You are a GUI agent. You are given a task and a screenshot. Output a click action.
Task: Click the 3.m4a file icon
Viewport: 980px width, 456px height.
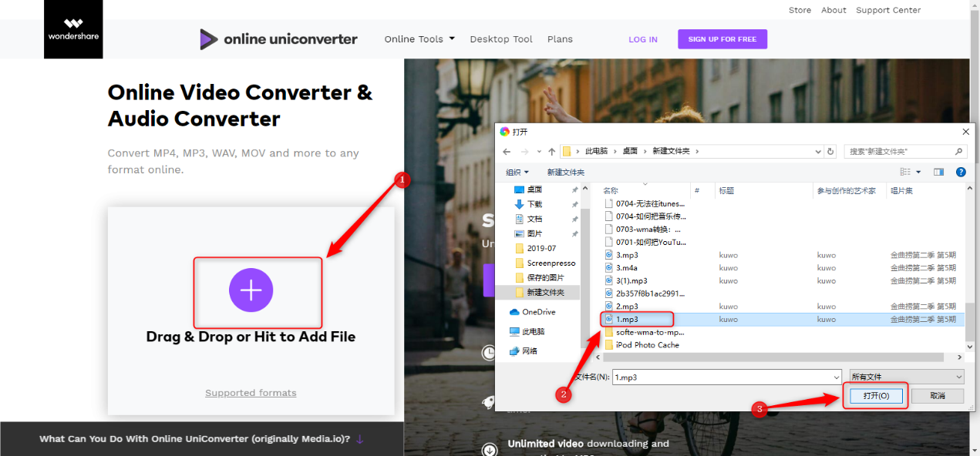tap(608, 267)
